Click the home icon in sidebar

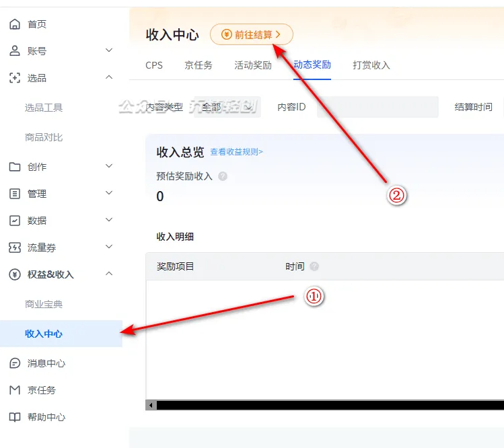click(15, 24)
